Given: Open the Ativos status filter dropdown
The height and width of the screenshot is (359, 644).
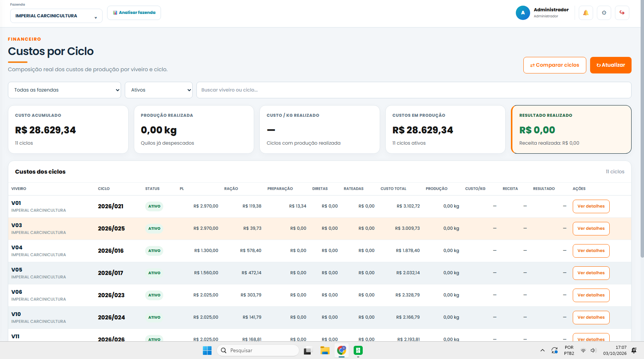Looking at the screenshot, I should [159, 90].
